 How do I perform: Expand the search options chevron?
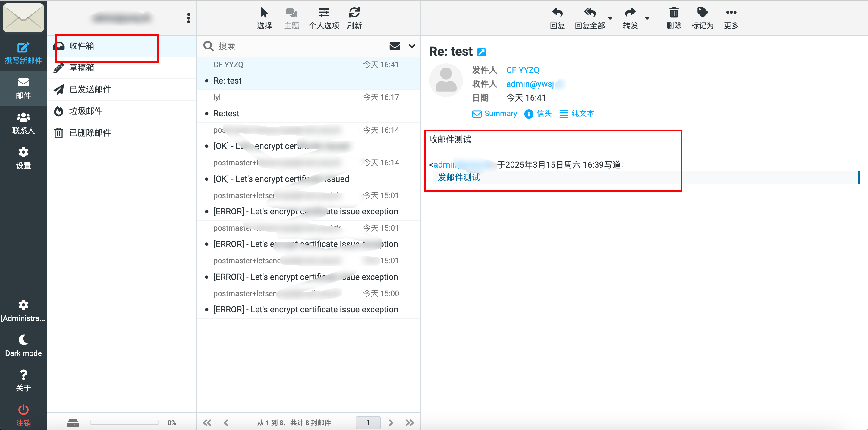pyautogui.click(x=412, y=46)
